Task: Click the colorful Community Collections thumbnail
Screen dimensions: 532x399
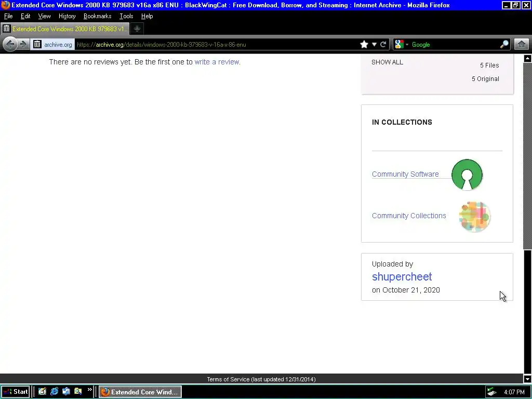Action: click(x=474, y=217)
